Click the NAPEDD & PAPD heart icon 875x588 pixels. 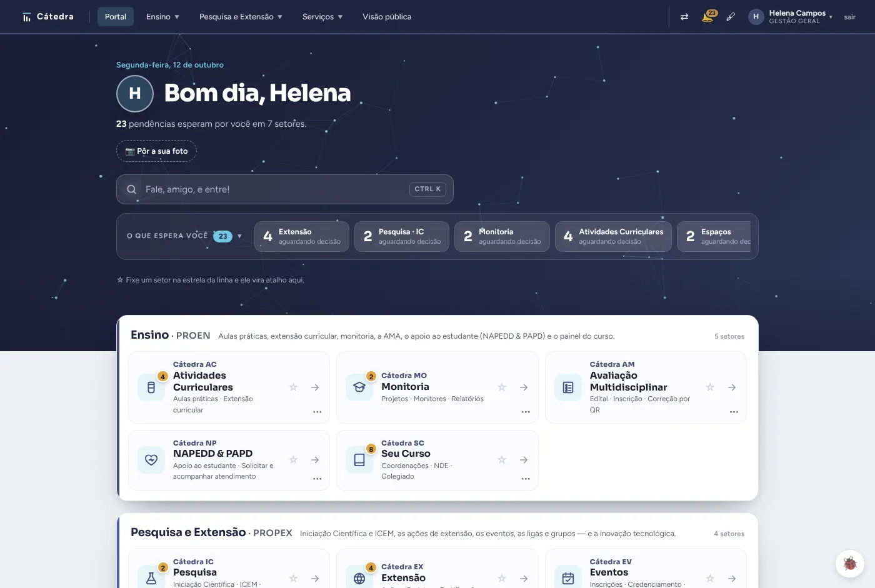coord(151,460)
